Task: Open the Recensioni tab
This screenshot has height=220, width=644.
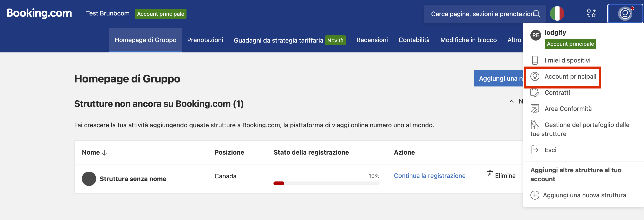Action: [x=372, y=40]
